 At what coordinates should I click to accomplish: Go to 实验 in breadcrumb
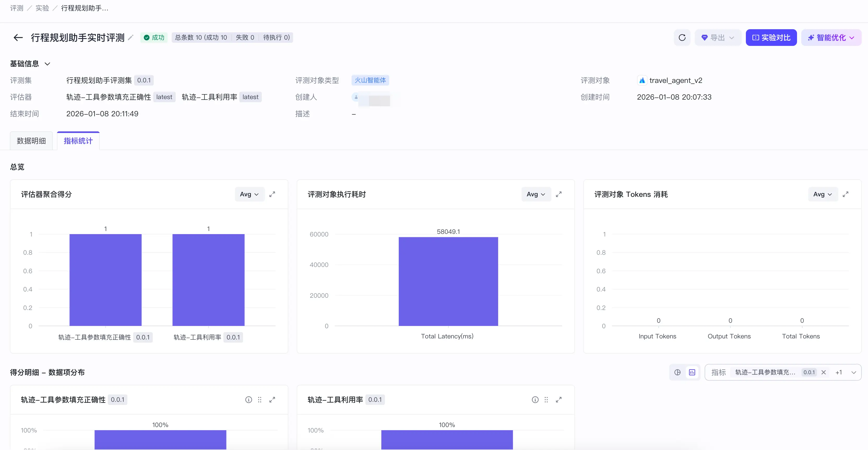(42, 8)
